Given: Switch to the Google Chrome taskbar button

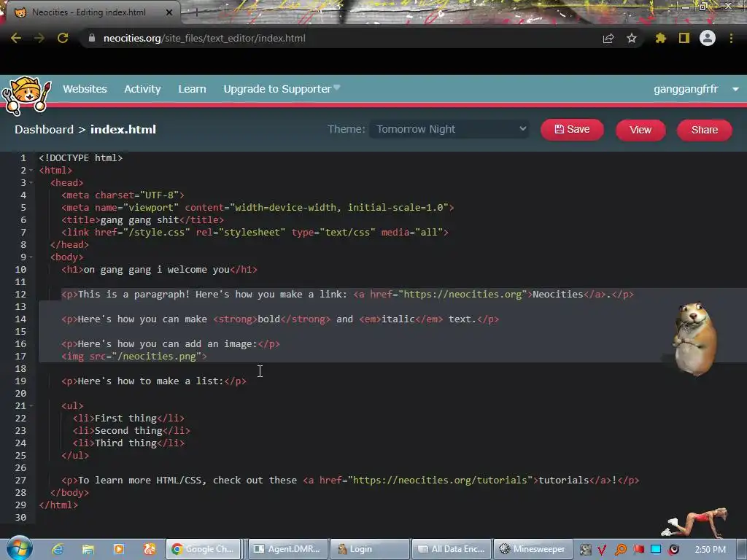Looking at the screenshot, I should click(203, 549).
